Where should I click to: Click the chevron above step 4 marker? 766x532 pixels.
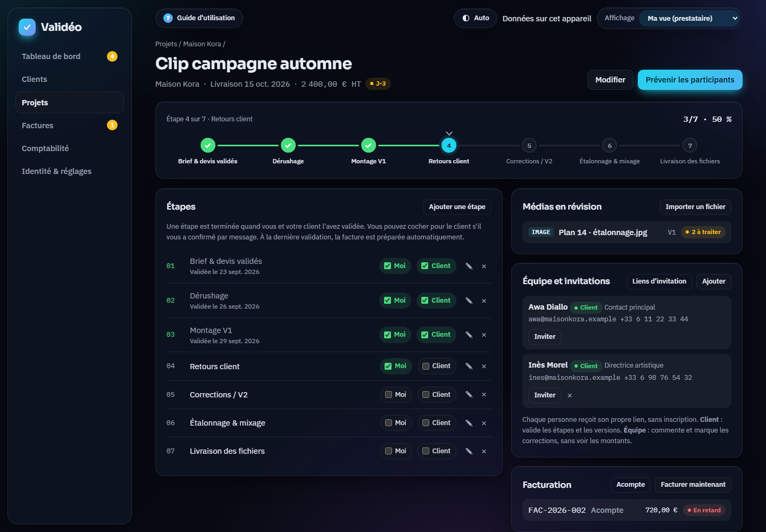tap(449, 133)
